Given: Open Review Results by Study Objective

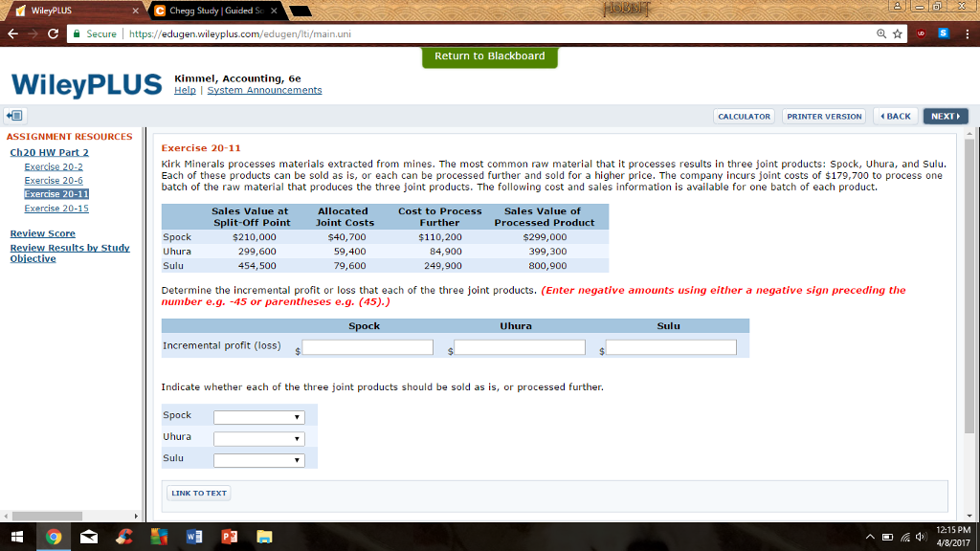Looking at the screenshot, I should pyautogui.click(x=70, y=253).
